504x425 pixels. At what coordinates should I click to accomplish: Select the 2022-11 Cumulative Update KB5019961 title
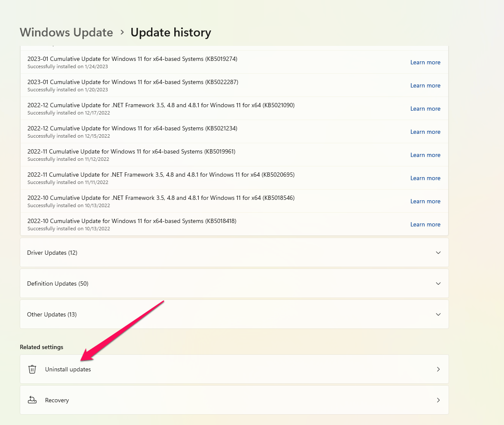pyautogui.click(x=131, y=151)
